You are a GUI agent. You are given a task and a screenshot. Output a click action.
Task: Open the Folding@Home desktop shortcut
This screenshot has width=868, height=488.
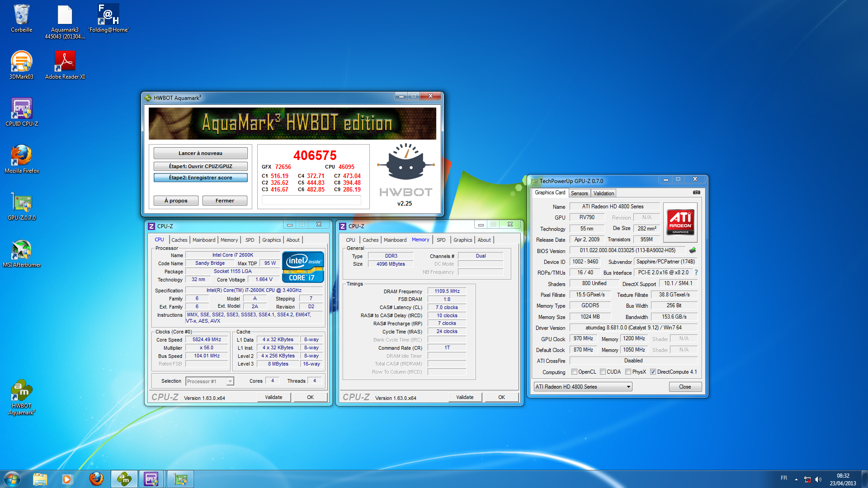[x=108, y=18]
